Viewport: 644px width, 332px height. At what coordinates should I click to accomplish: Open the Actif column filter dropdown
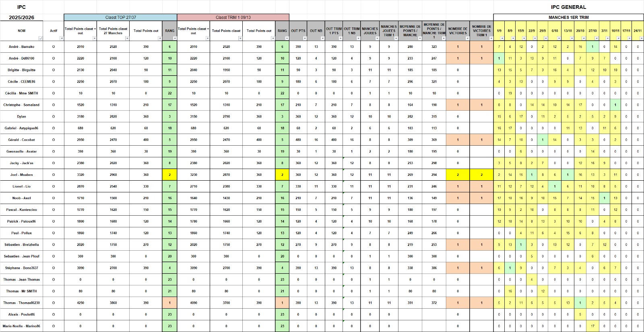point(62,38)
